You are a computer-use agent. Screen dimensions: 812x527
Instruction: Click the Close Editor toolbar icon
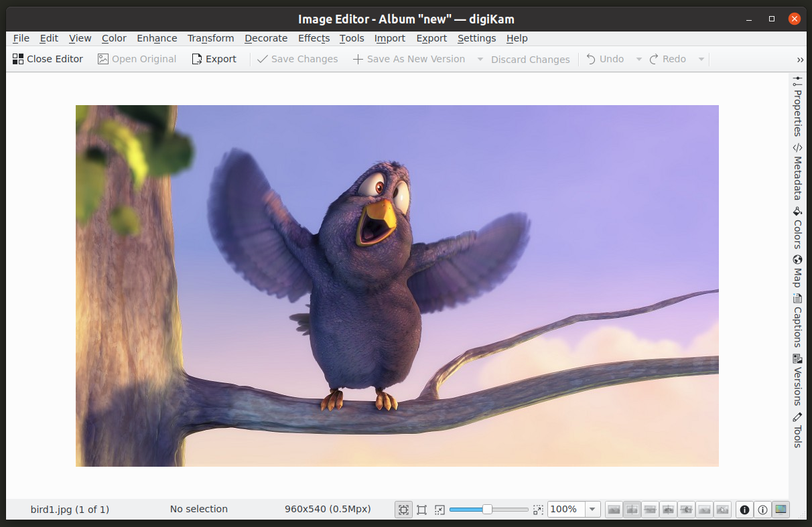[x=18, y=59]
